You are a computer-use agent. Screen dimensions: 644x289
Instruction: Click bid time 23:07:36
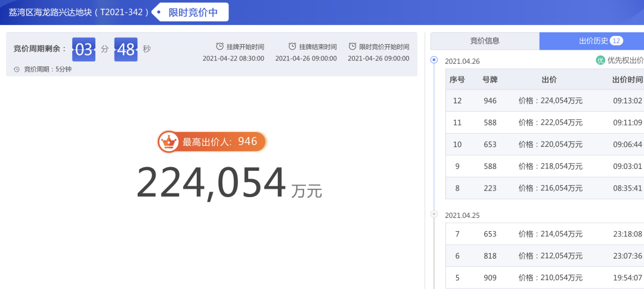coord(627,256)
